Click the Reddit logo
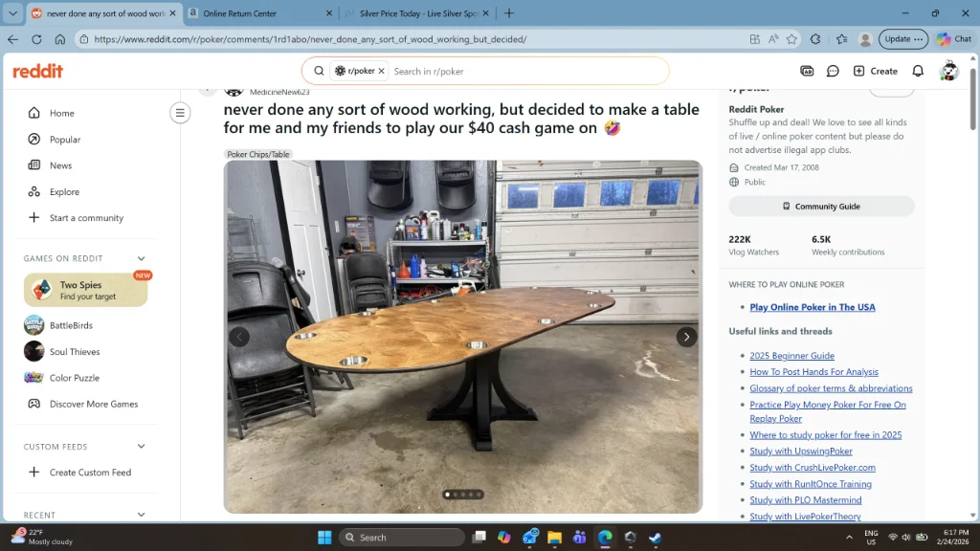980x551 pixels. (x=38, y=71)
